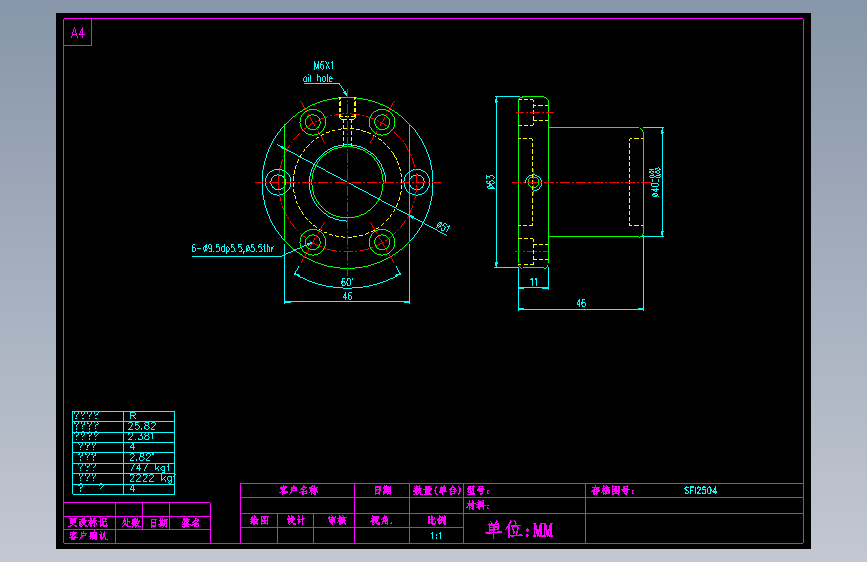Screen dimensions: 867x562
Task: Select the 绘图 title block cell
Action: coord(259,520)
